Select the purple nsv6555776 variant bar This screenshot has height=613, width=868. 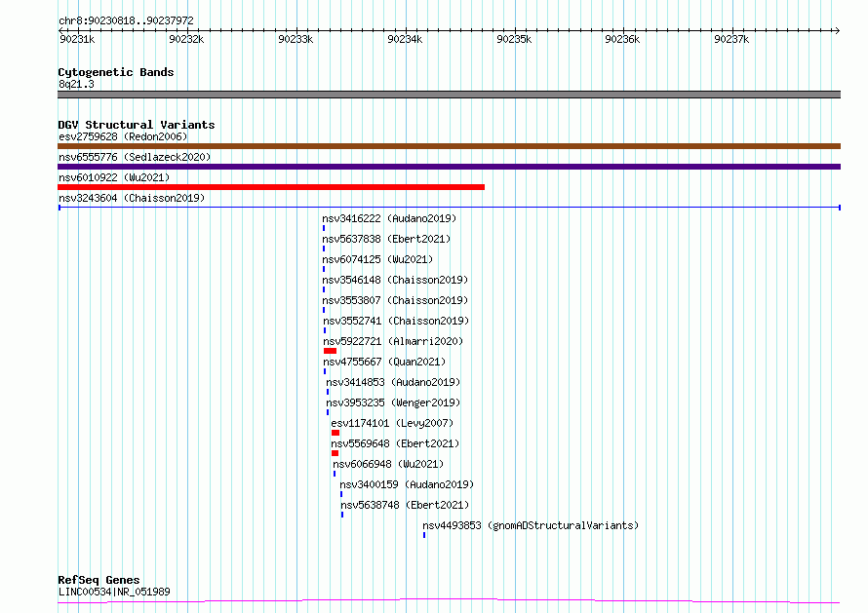[x=449, y=167]
